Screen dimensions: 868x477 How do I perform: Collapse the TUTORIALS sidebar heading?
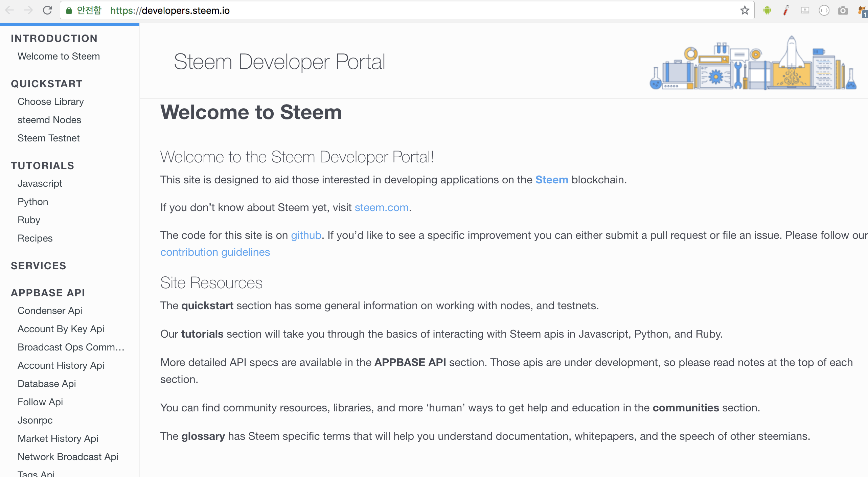click(x=43, y=166)
